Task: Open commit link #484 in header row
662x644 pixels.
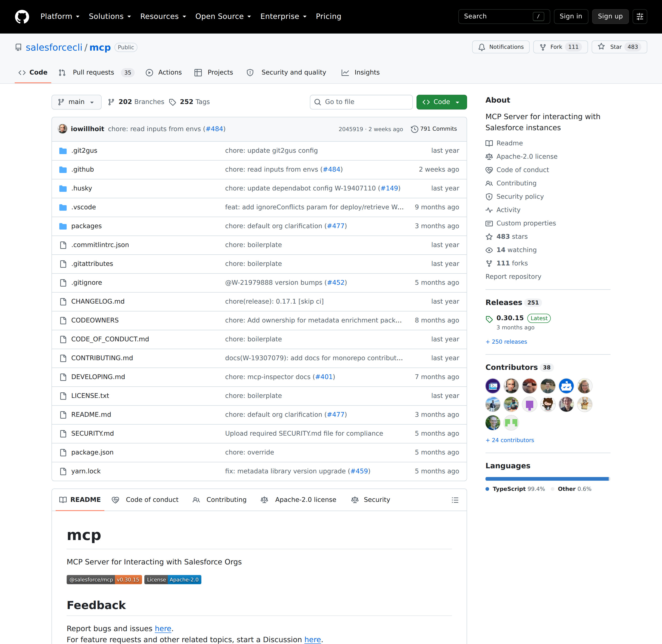Action: coord(214,129)
